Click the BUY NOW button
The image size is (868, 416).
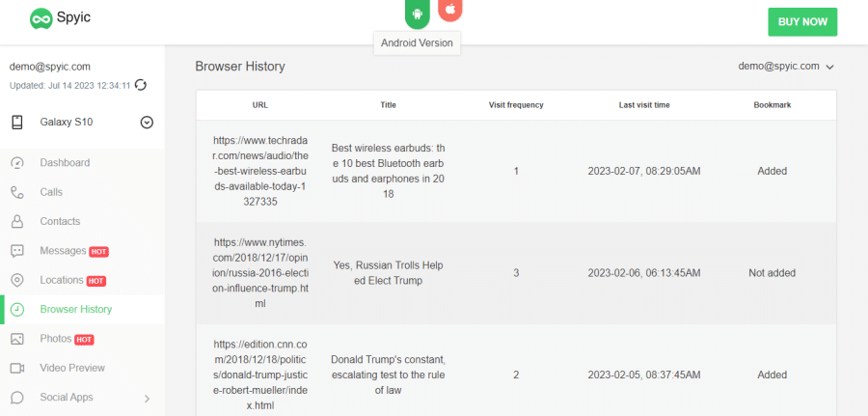(802, 22)
